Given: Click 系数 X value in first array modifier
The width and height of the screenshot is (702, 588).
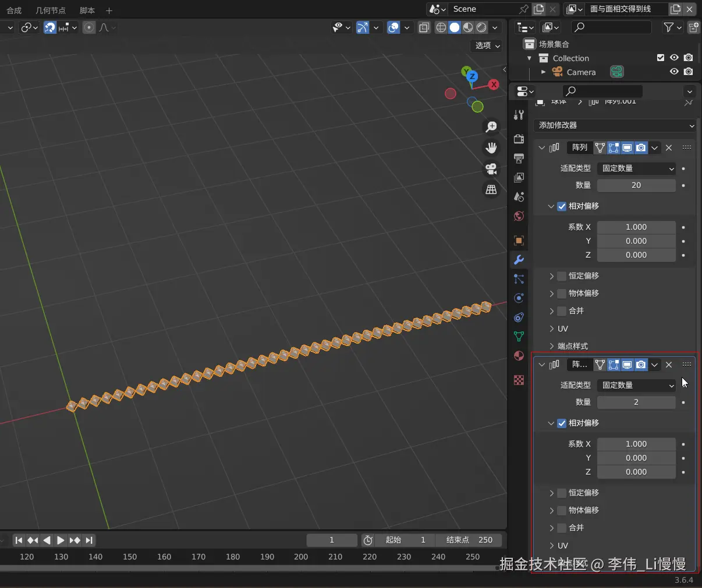Looking at the screenshot, I should (636, 227).
